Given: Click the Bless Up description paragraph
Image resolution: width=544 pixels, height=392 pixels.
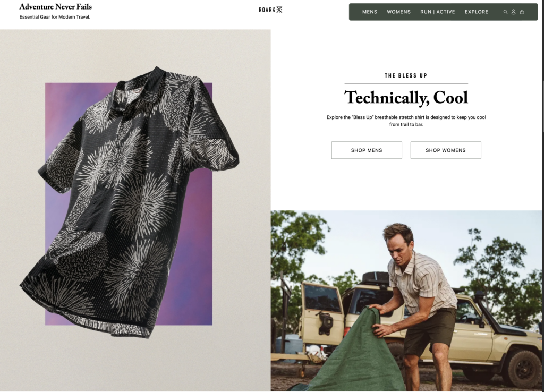Looking at the screenshot, I should 406,121.
